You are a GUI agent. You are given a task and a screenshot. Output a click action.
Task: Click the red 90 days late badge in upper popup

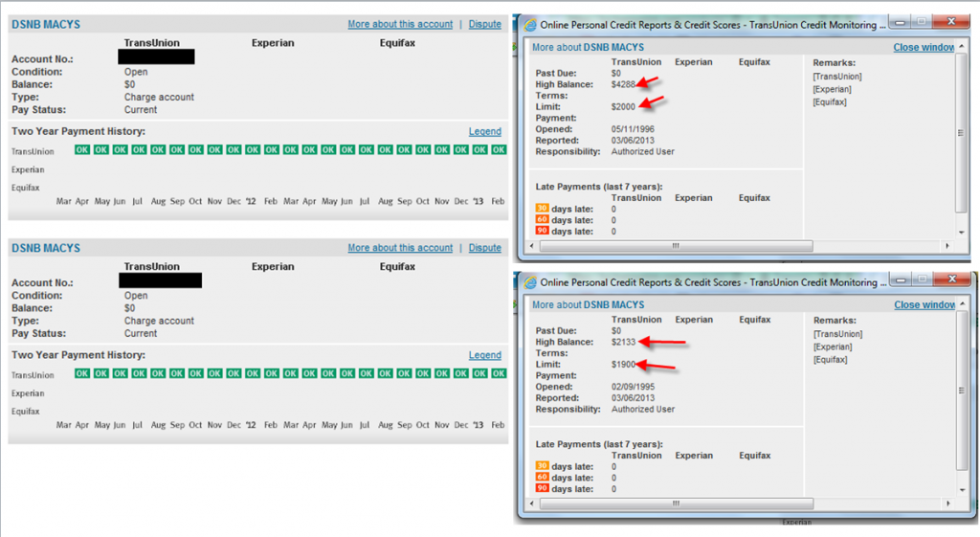[542, 232]
